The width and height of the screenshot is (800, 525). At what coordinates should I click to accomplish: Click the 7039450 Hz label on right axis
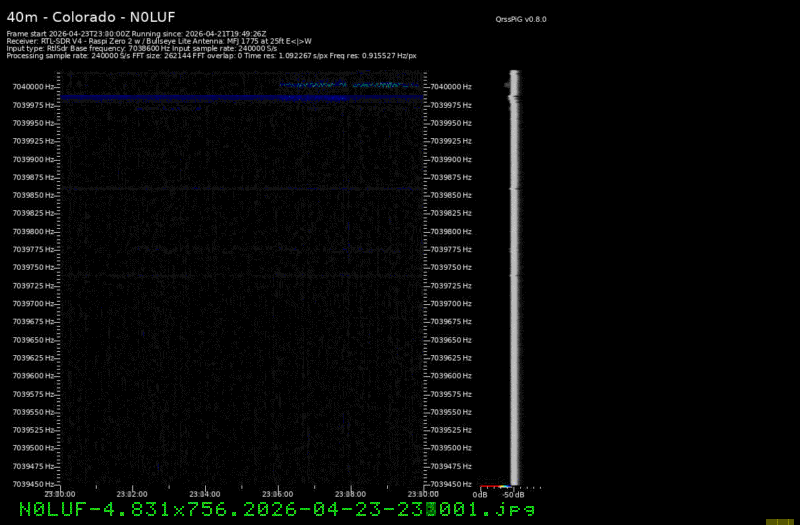452,484
